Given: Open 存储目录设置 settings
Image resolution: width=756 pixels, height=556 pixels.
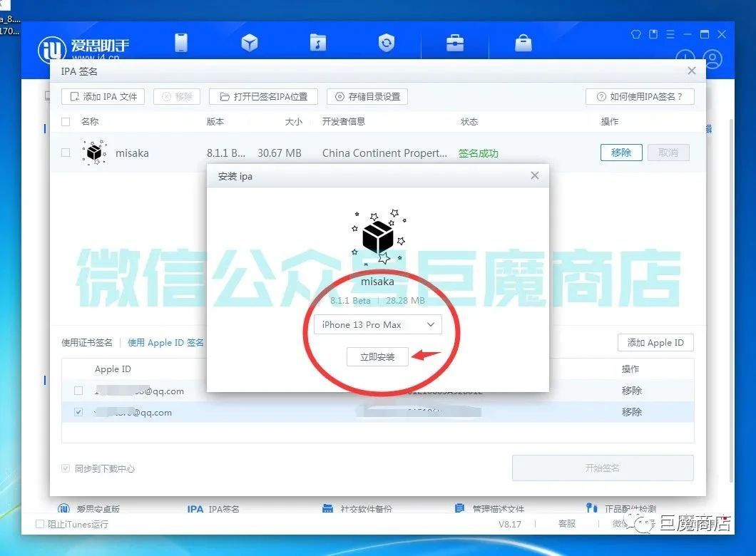Looking at the screenshot, I should pyautogui.click(x=367, y=96).
